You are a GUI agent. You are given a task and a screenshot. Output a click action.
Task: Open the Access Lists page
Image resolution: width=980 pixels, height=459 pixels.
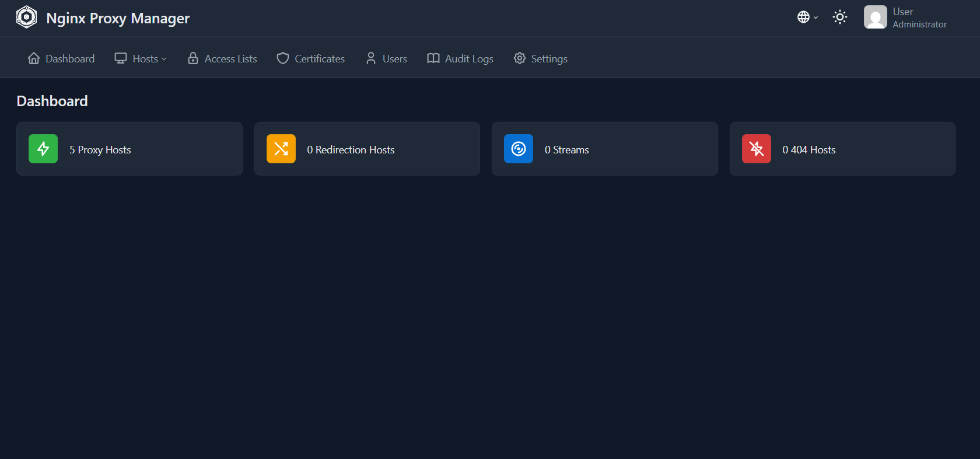pyautogui.click(x=222, y=58)
